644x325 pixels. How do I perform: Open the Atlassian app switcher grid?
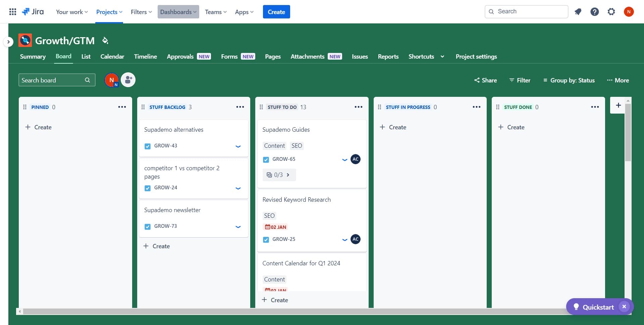click(12, 11)
